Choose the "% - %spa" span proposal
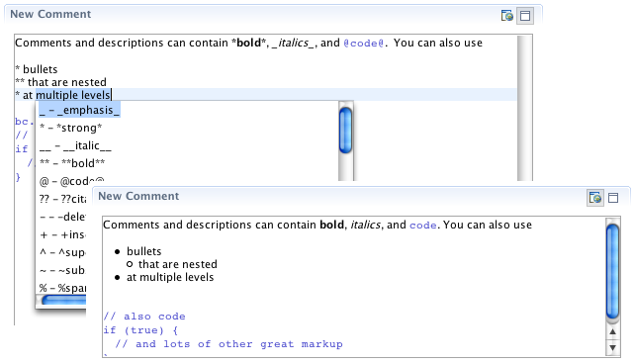 coord(62,288)
